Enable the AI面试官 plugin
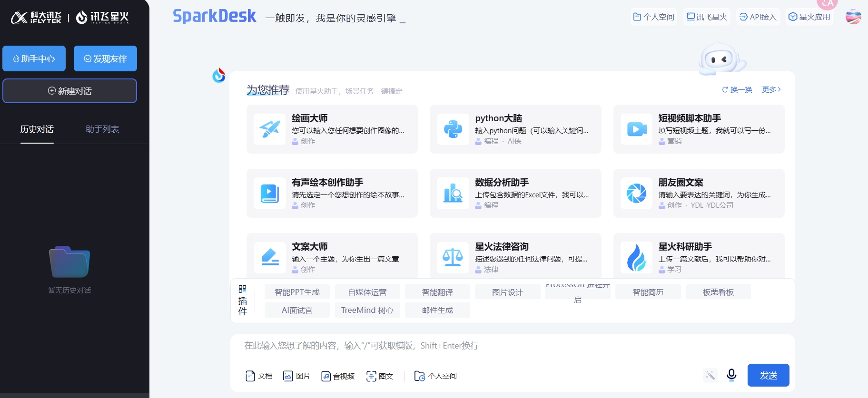This screenshot has height=398, width=868. 297,310
